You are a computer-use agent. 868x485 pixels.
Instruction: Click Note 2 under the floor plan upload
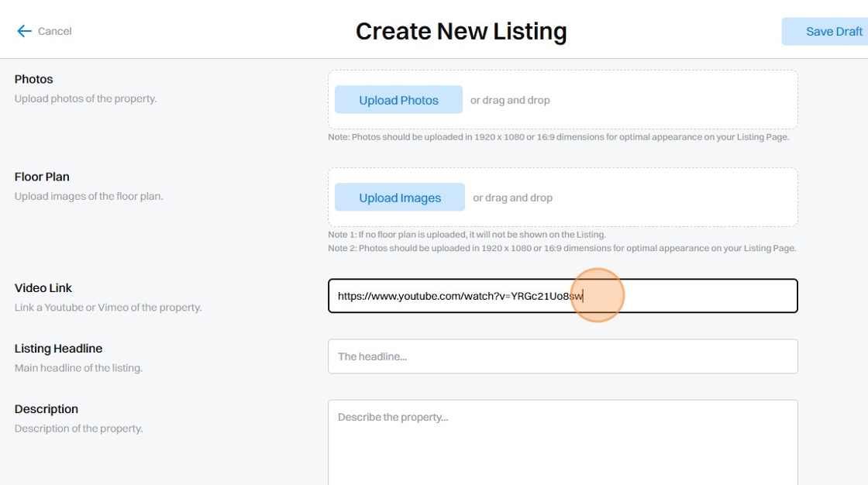coord(562,249)
